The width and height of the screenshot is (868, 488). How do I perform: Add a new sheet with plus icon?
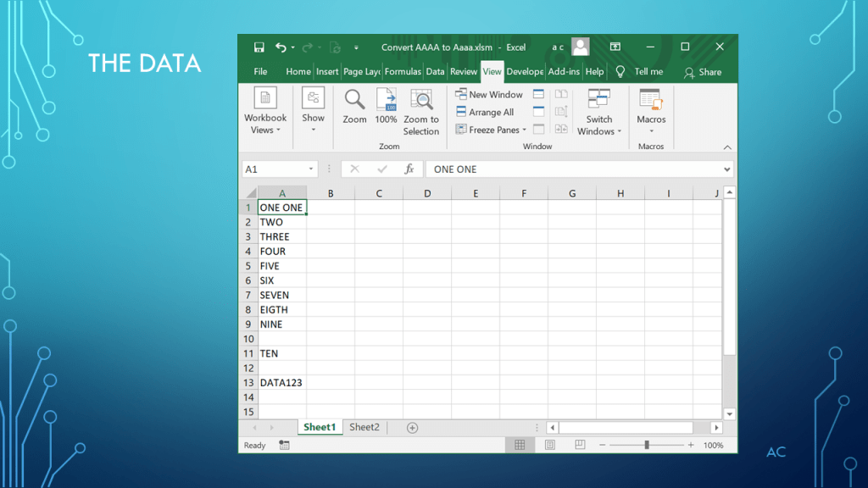[x=412, y=428]
